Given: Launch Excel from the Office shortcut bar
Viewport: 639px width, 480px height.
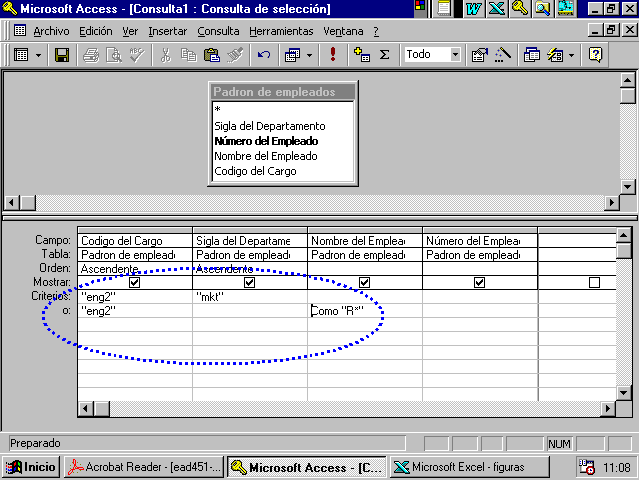Looking at the screenshot, I should tap(496, 9).
